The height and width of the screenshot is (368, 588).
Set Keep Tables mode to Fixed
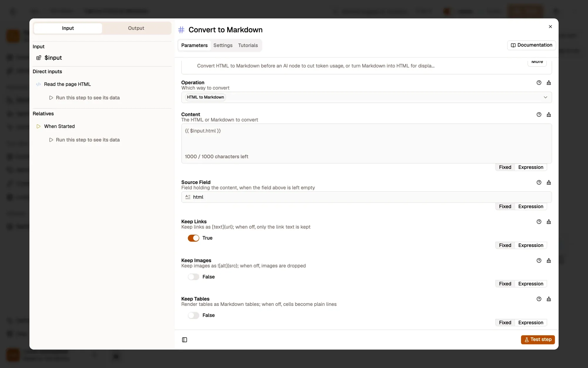tap(505, 323)
